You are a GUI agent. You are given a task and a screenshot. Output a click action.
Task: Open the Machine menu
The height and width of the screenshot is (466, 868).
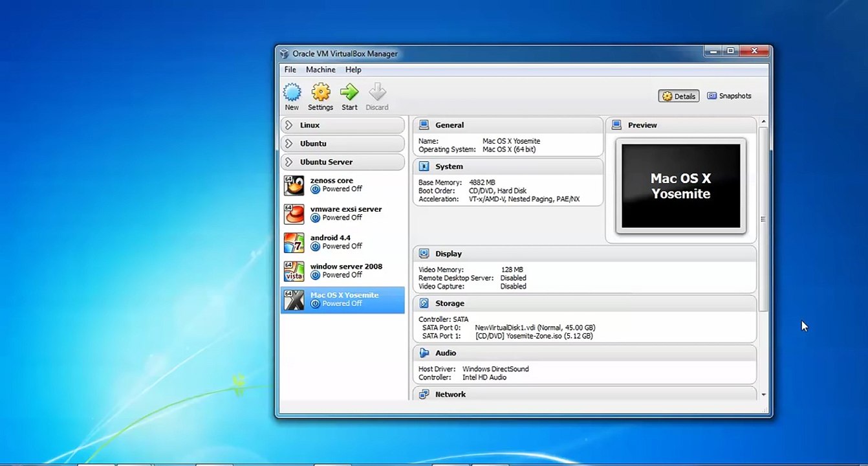[321, 69]
